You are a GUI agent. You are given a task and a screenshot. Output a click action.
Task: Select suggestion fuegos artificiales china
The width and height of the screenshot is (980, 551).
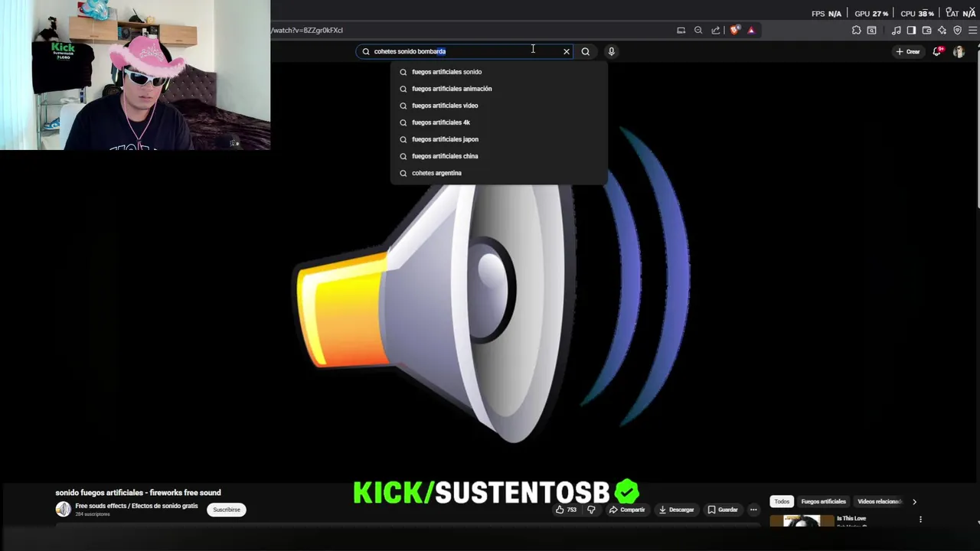click(499, 156)
